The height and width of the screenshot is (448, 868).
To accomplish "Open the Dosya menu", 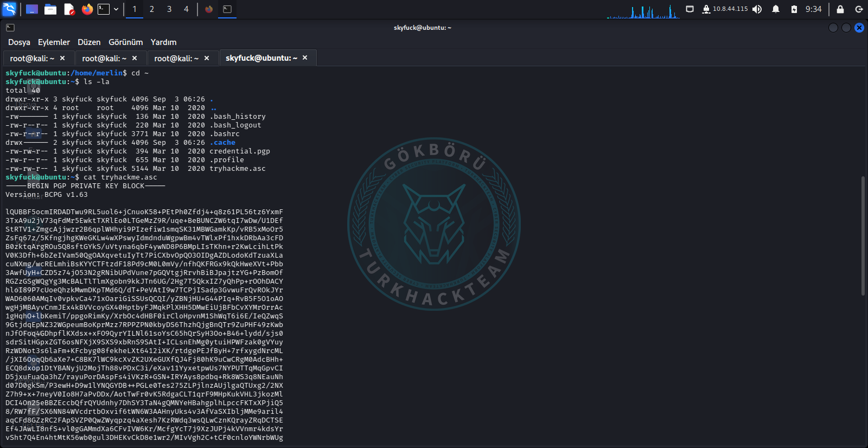I will click(19, 42).
